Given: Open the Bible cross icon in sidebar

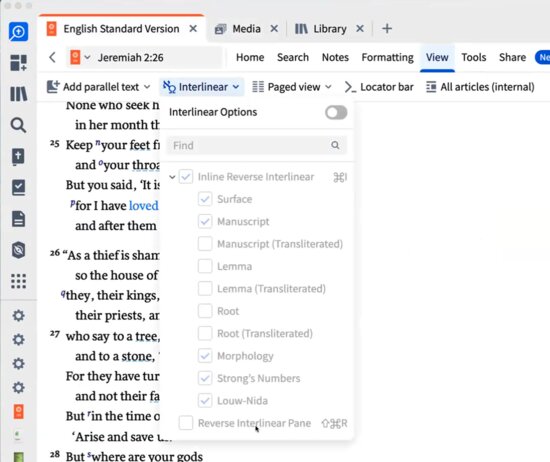Looking at the screenshot, I should coord(18,156).
